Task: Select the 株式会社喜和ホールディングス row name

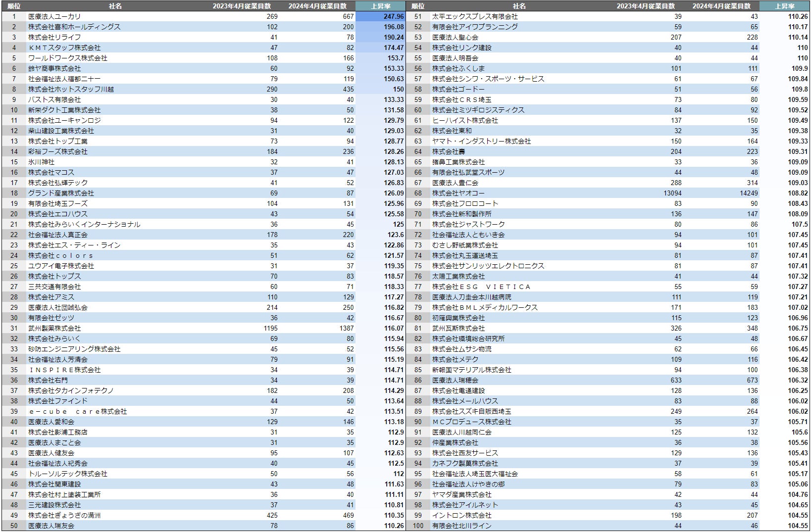Action: click(74, 27)
